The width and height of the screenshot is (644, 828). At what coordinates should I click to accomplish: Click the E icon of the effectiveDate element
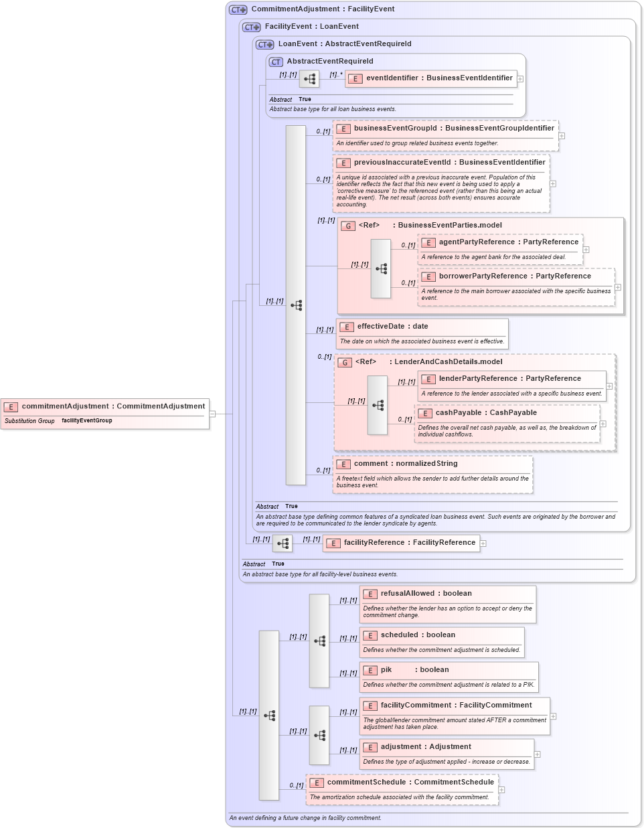[x=347, y=327]
